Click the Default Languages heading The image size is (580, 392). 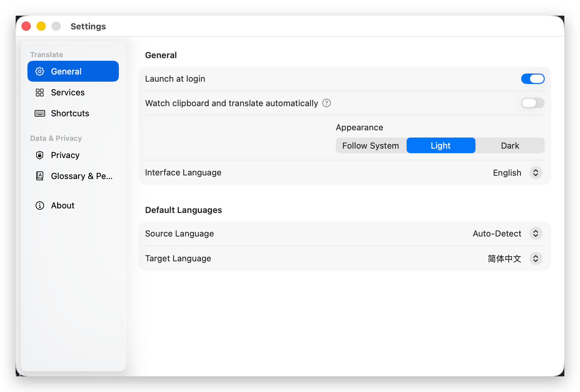click(x=184, y=210)
